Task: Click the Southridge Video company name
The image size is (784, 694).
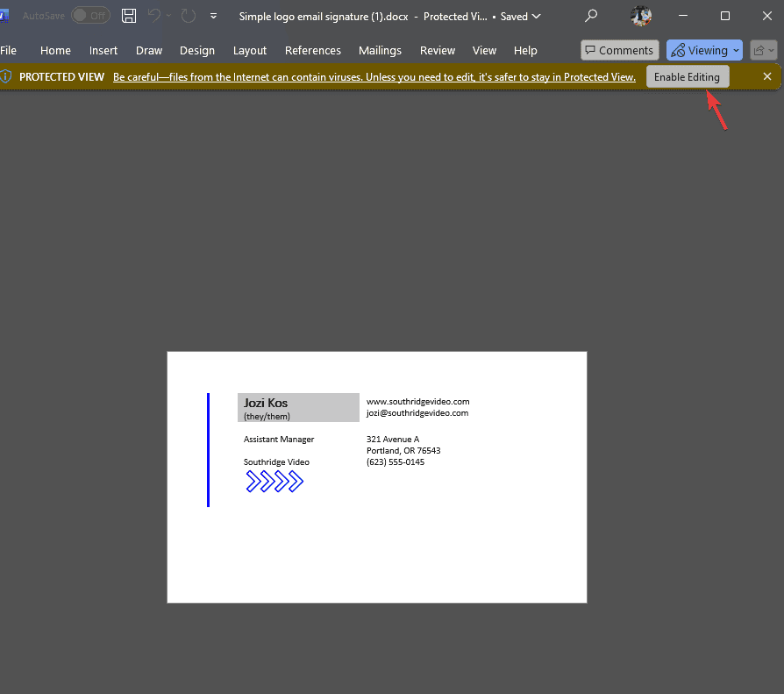Action: (x=276, y=461)
